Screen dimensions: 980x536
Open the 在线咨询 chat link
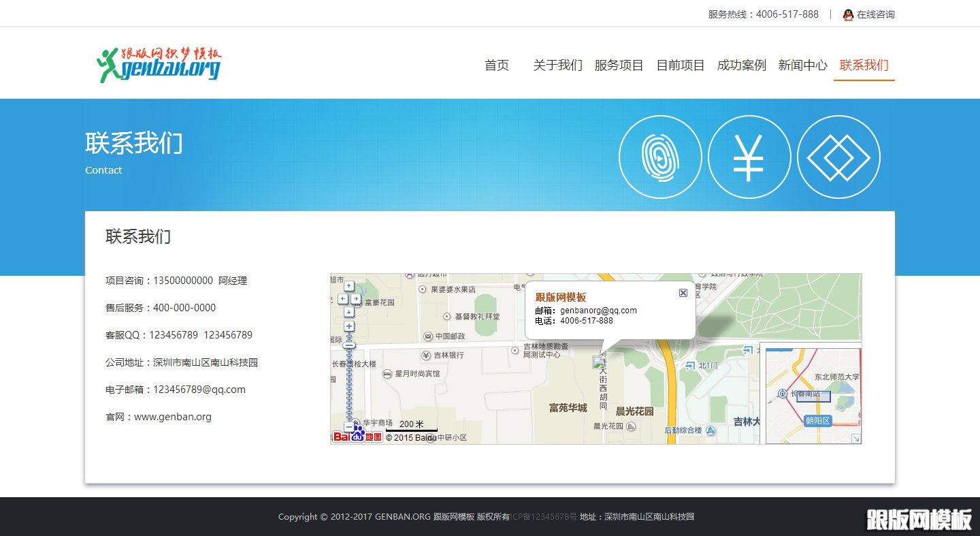click(x=877, y=14)
